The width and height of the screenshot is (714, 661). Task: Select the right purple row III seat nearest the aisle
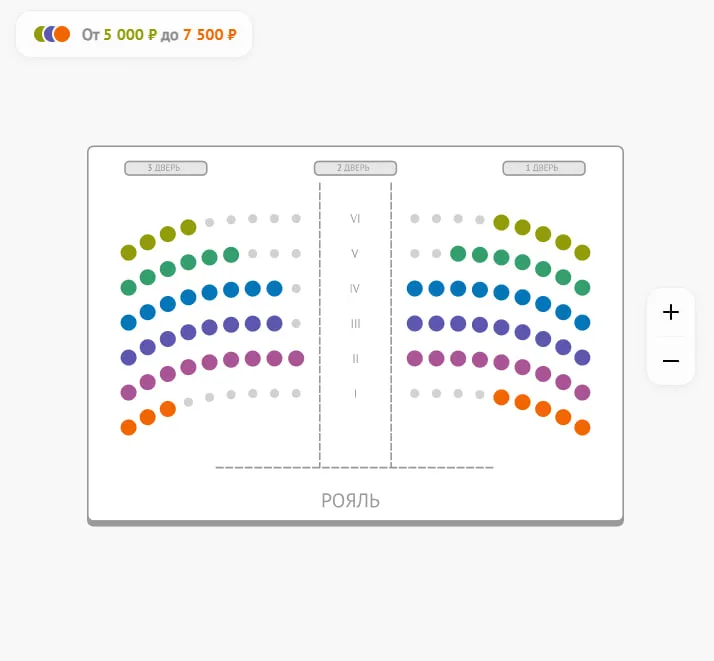point(414,323)
